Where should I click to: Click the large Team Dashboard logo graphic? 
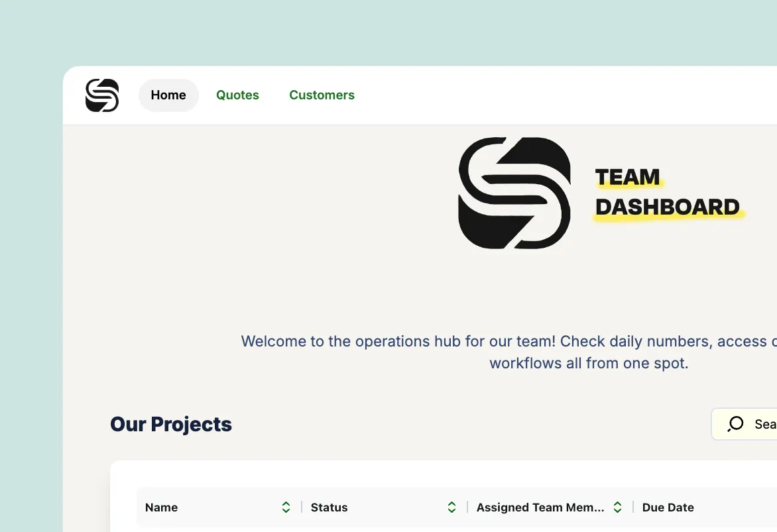tap(514, 193)
